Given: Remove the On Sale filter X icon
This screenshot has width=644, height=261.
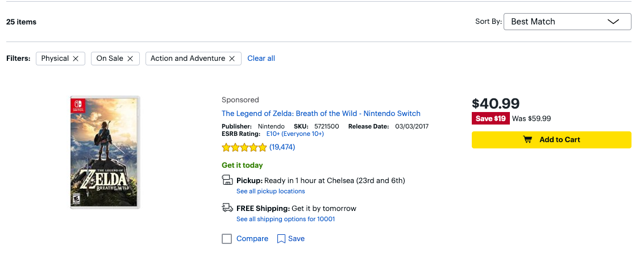Looking at the screenshot, I should point(130,59).
